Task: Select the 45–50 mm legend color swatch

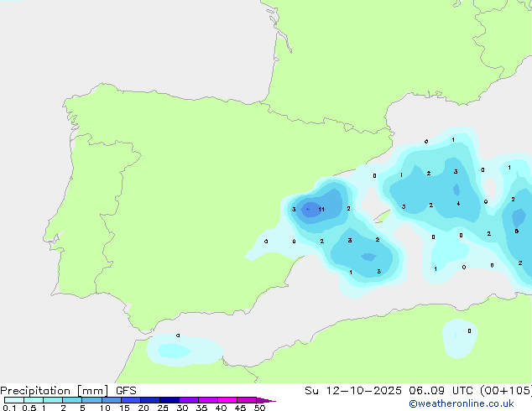Action: [x=247, y=400]
